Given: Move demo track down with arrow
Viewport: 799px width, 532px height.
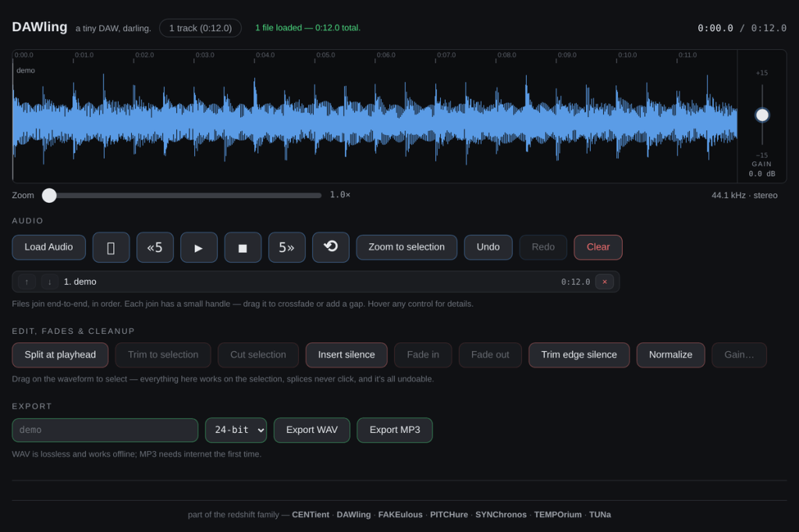Looking at the screenshot, I should tap(49, 282).
